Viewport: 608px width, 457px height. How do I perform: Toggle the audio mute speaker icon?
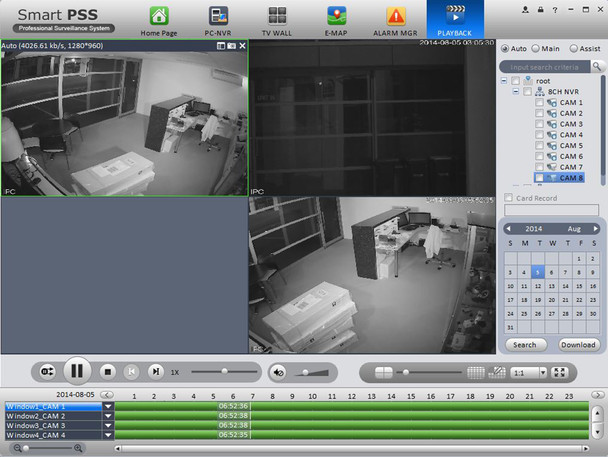pos(278,372)
